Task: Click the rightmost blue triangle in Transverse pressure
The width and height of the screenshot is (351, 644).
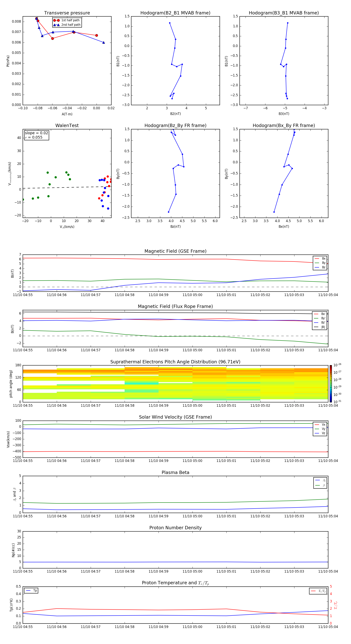Action: 104,43
